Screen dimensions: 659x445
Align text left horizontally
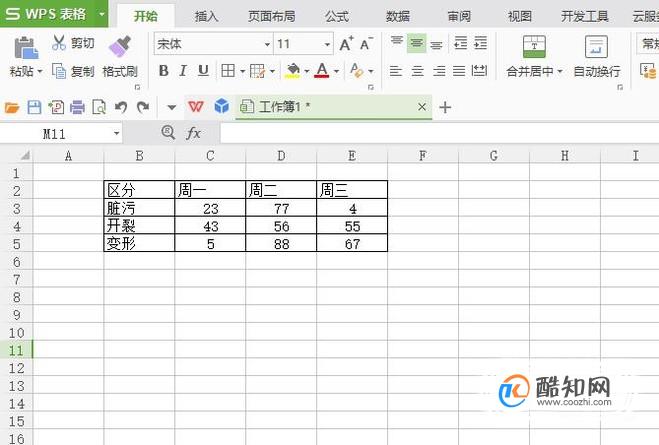[x=395, y=71]
